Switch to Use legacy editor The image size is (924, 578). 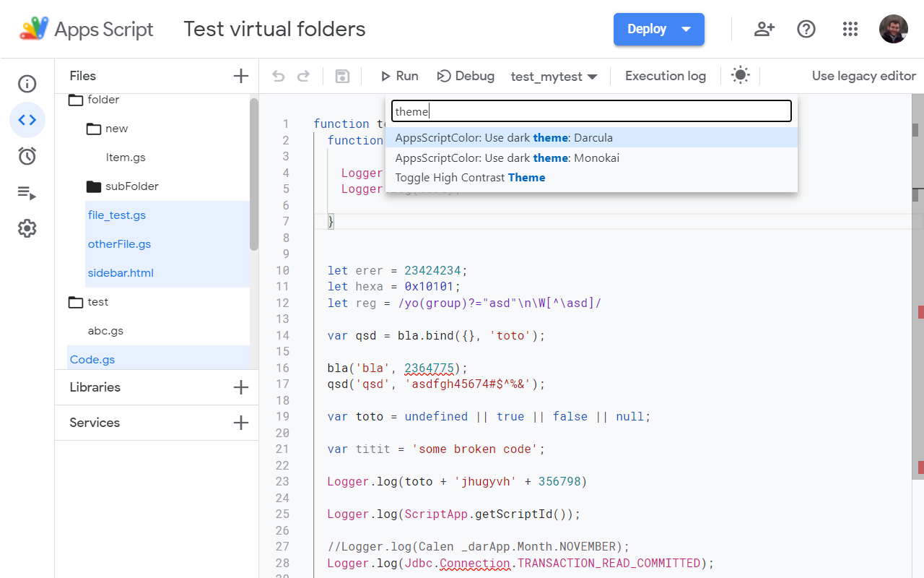(x=863, y=75)
